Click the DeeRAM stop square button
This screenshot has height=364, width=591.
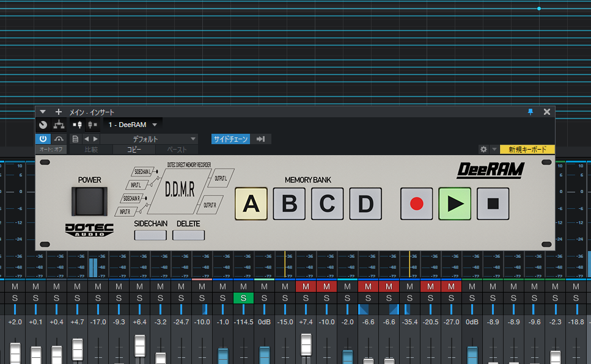pos(493,204)
